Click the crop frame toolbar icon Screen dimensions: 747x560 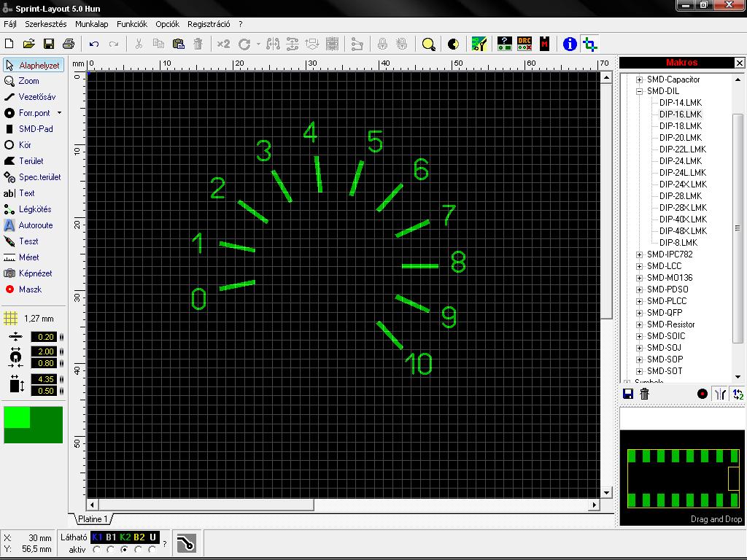pos(589,44)
